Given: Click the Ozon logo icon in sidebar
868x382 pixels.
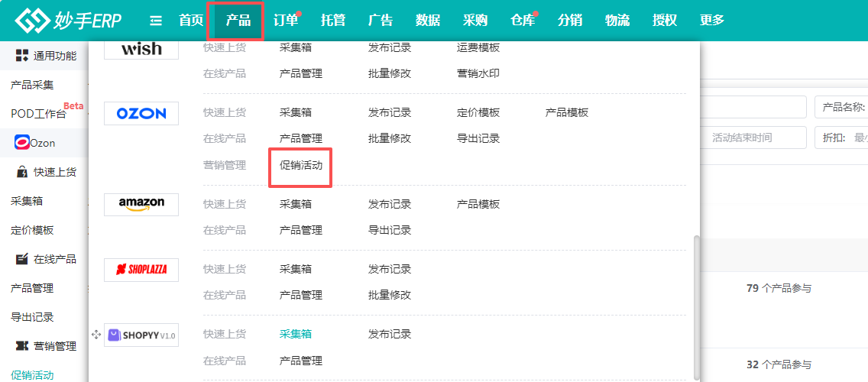Looking at the screenshot, I should pyautogui.click(x=22, y=143).
